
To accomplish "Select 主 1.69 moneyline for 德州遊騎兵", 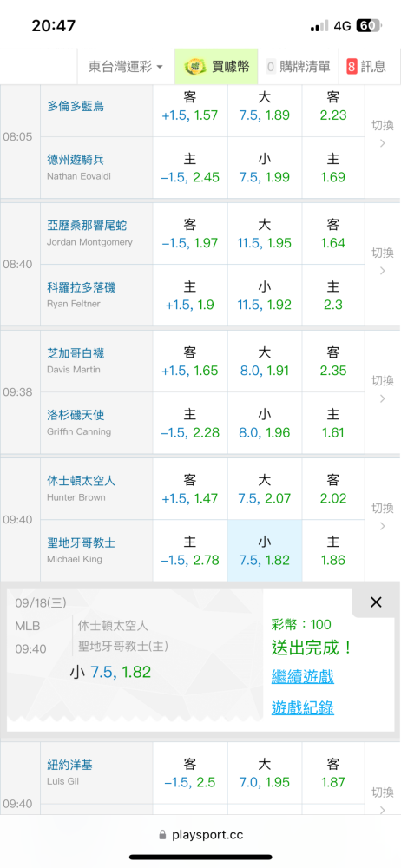I will coord(333,168).
